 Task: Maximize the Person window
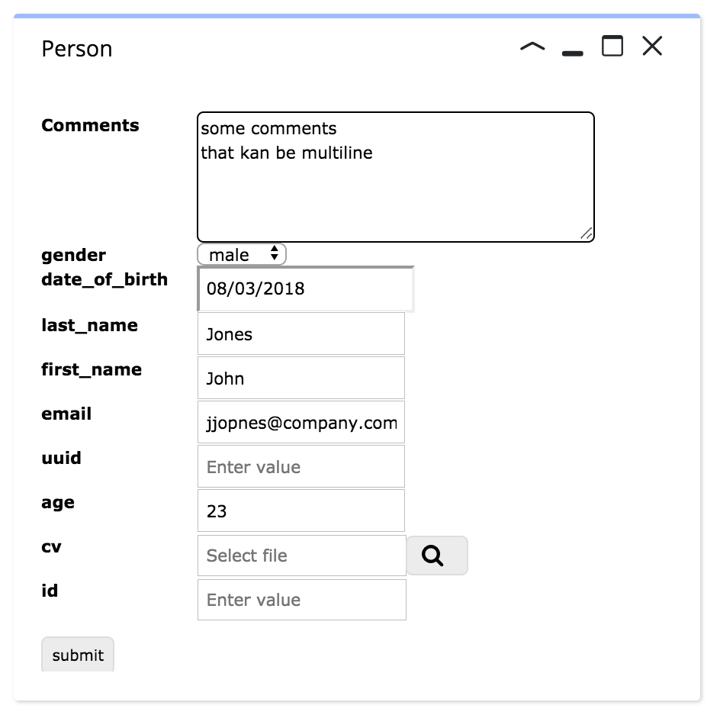(x=612, y=46)
